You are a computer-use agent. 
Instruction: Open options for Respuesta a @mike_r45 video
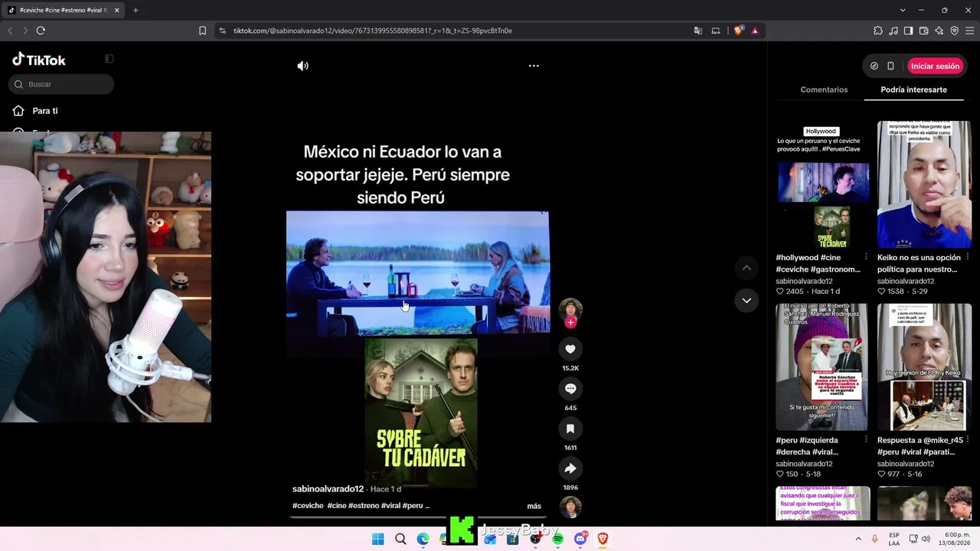(968, 440)
